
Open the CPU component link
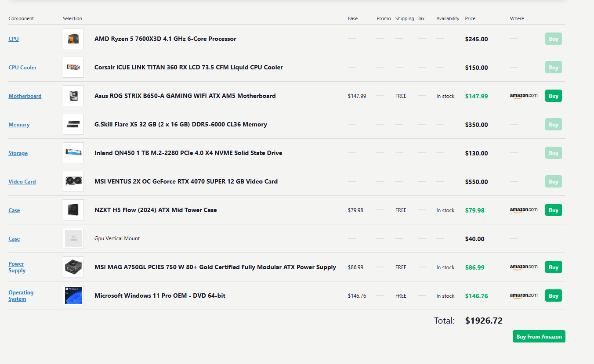[x=14, y=39]
